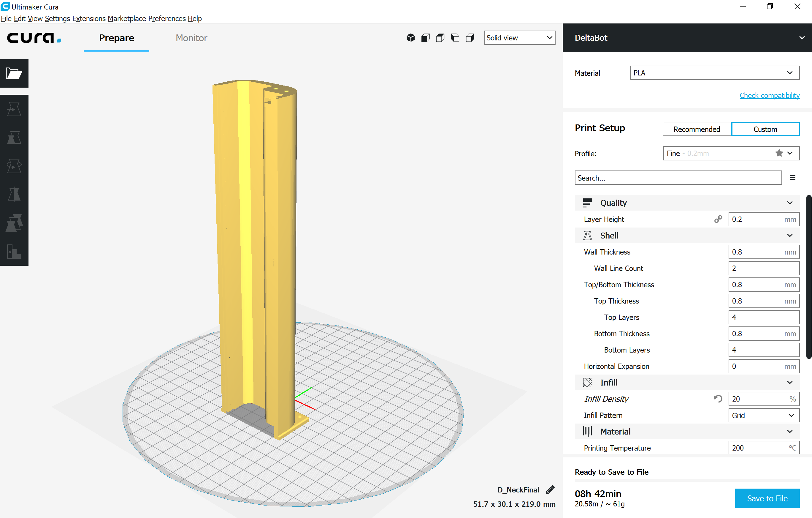Select the Rotate tool in left toolbar
Image resolution: width=812 pixels, height=518 pixels.
(14, 166)
